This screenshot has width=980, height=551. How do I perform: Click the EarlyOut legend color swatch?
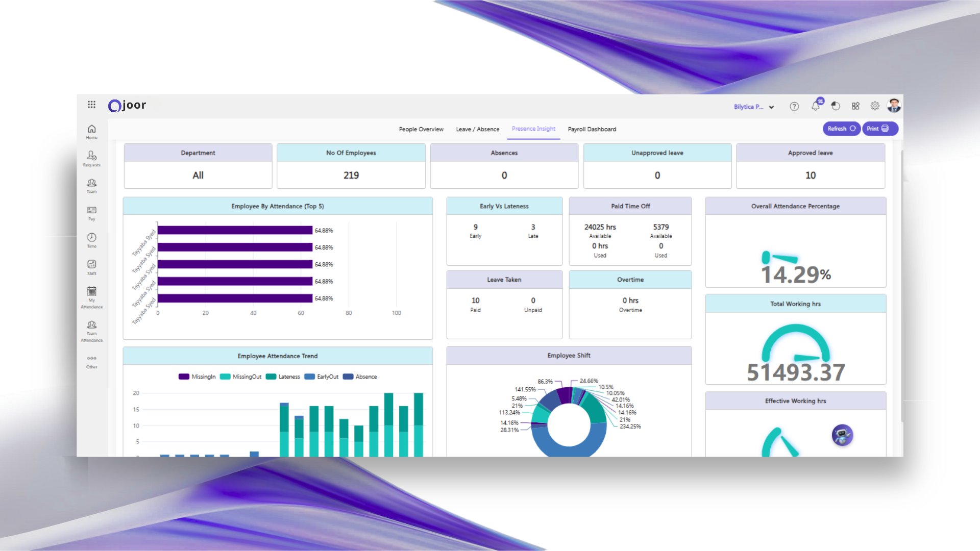[309, 377]
